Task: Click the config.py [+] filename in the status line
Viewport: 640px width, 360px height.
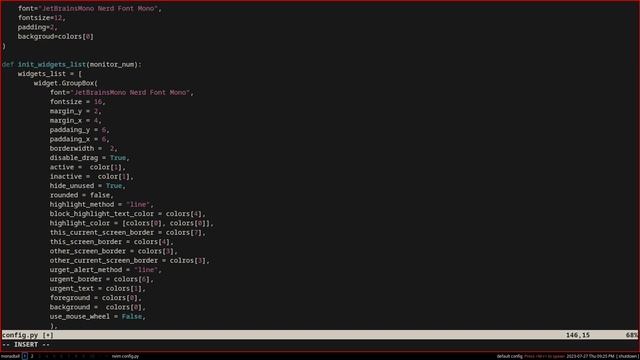Action: 28,335
